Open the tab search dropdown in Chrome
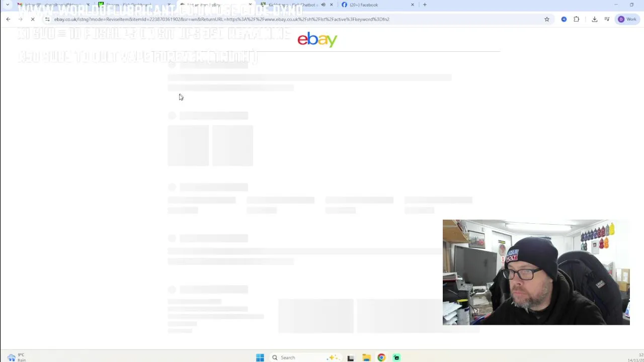This screenshot has width=644, height=362. coord(8,5)
